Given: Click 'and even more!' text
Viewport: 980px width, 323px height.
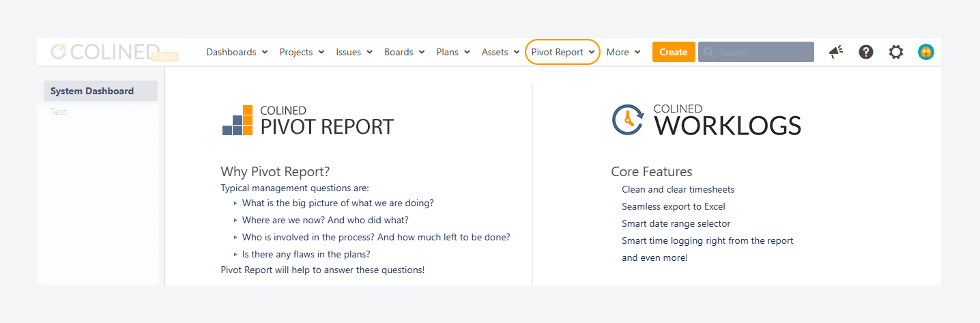Looking at the screenshot, I should (655, 257).
